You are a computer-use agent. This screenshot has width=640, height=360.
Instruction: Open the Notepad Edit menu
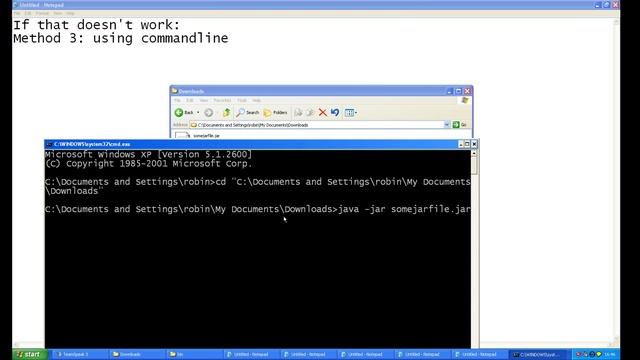28,13
